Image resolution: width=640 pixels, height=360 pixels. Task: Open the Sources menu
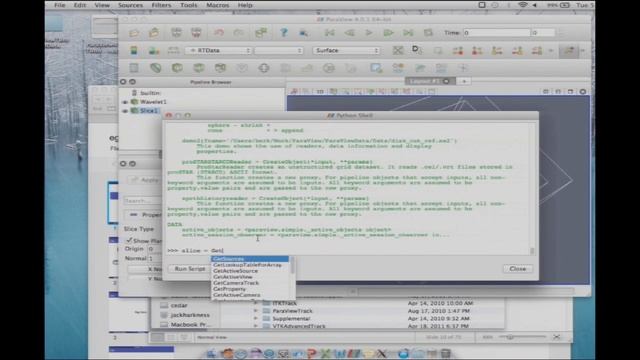pos(130,5)
